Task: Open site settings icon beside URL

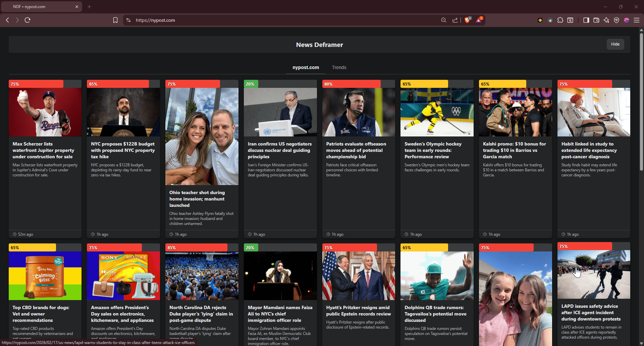Action: click(x=128, y=20)
